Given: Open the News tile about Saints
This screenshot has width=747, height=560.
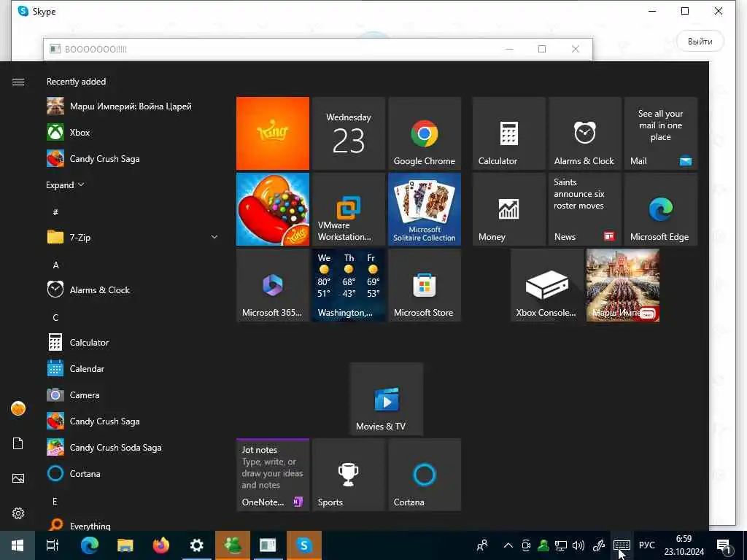Looking at the screenshot, I should 585,209.
